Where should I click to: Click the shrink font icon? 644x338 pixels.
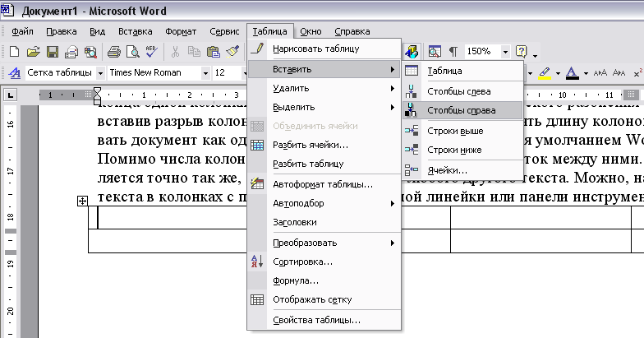[x=619, y=72]
